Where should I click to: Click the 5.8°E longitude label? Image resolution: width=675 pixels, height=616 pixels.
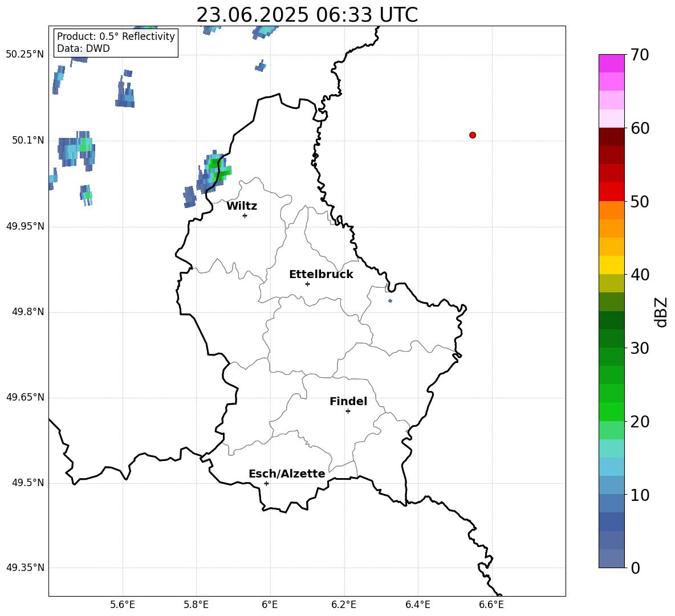point(196,605)
